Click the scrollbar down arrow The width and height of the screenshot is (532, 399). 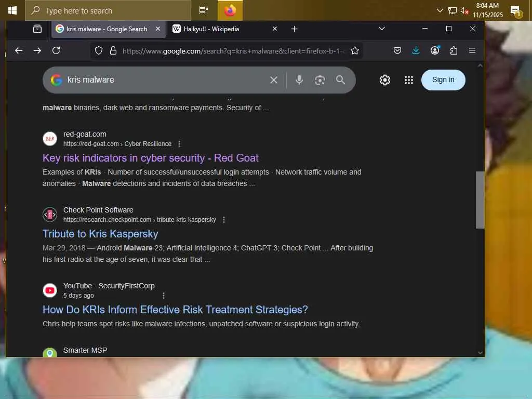click(x=480, y=353)
